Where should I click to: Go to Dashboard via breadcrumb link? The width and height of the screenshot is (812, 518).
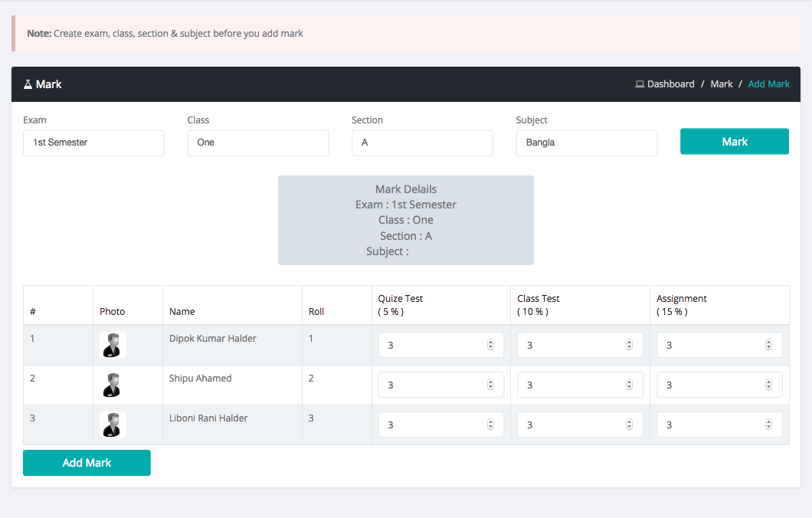(x=670, y=84)
